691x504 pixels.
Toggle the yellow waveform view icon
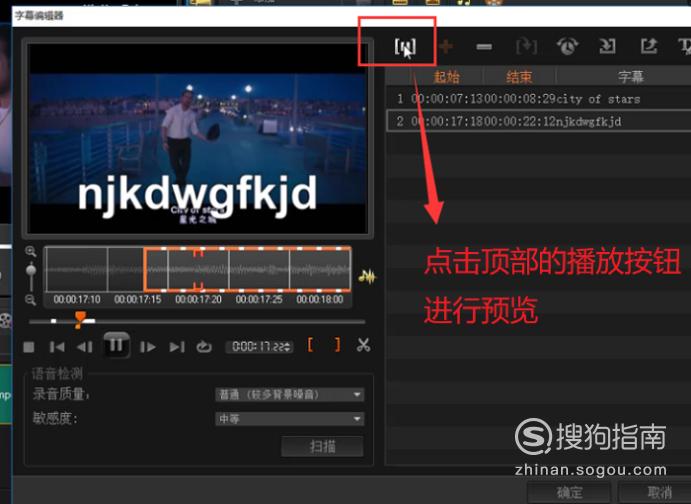pos(367,277)
